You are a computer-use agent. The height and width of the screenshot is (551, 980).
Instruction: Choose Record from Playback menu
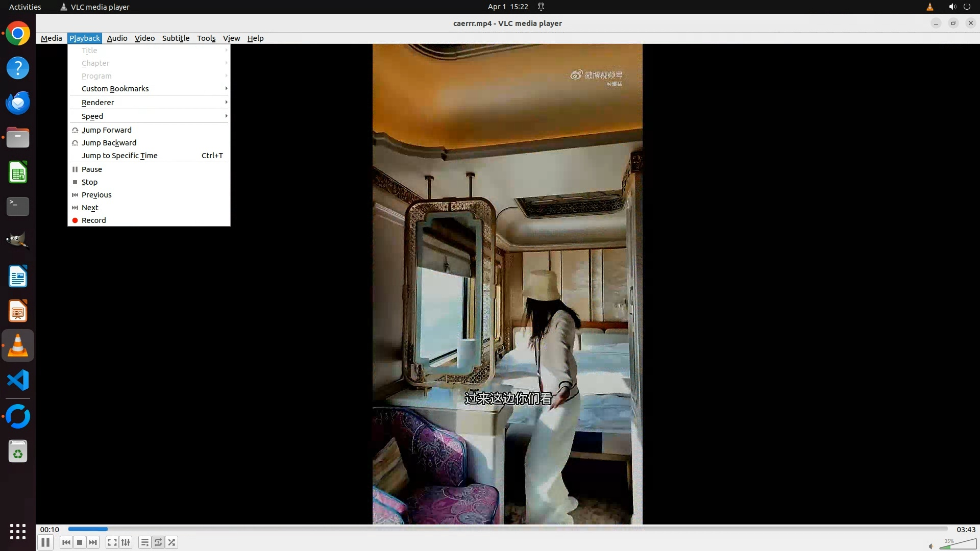click(x=94, y=220)
